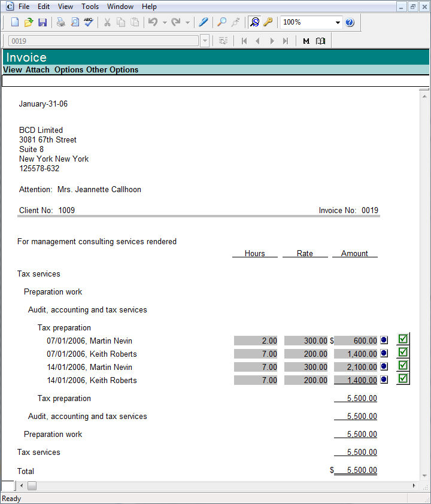Toggle checkbox for 07/01/2006 Martin Nevin row
Viewport: 431px width, 504px height.
point(403,339)
